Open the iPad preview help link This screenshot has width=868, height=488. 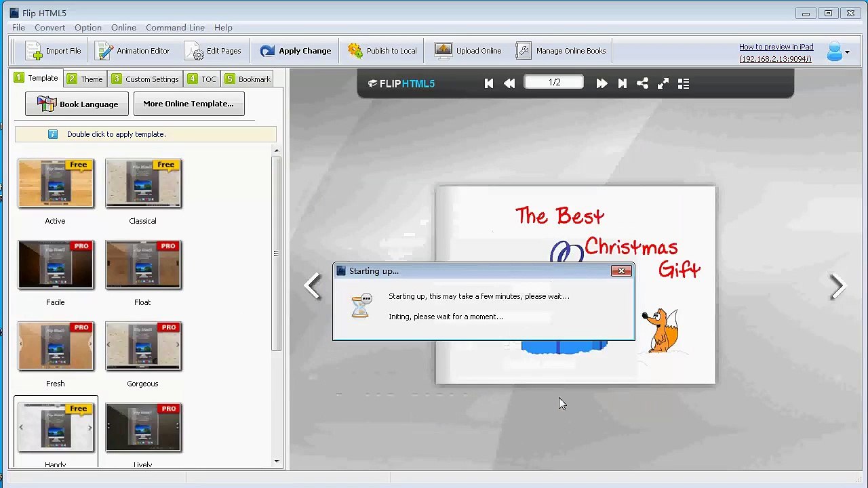click(776, 53)
